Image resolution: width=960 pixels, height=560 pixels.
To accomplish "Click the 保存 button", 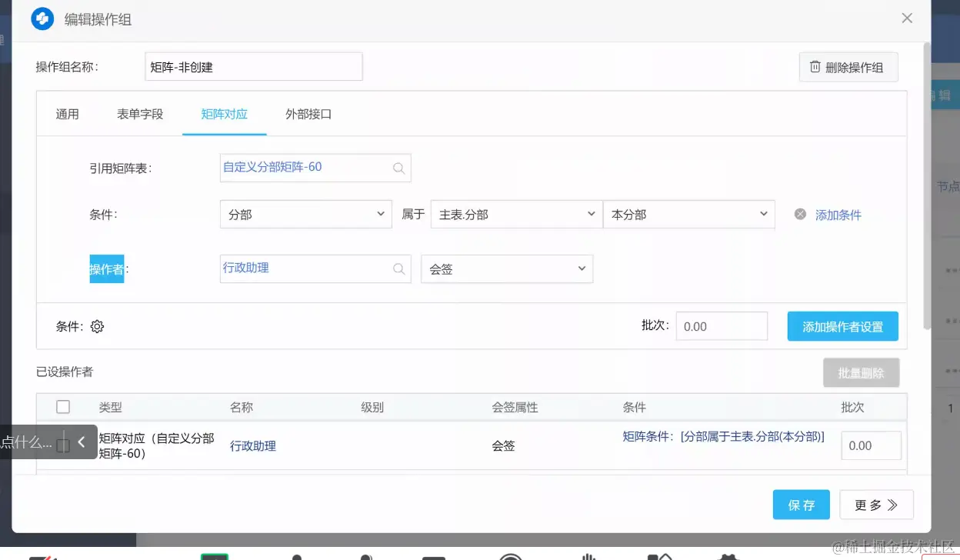I will click(x=802, y=505).
